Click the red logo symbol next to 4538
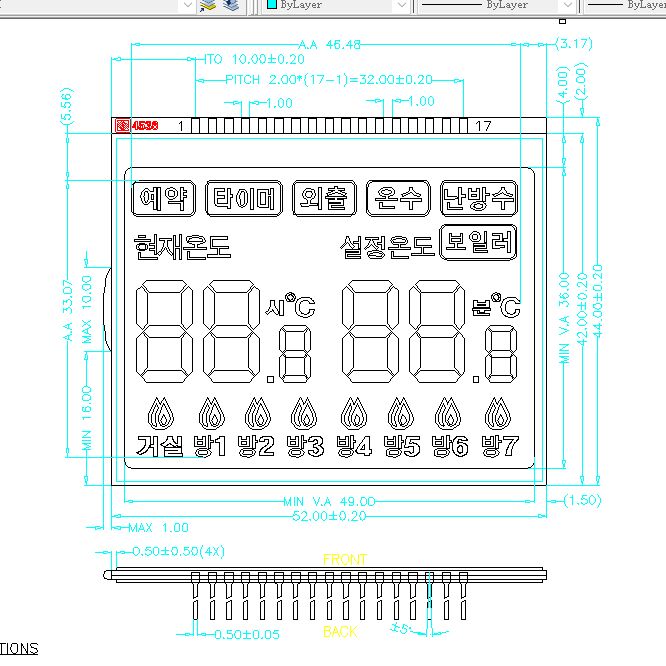 (x=123, y=126)
